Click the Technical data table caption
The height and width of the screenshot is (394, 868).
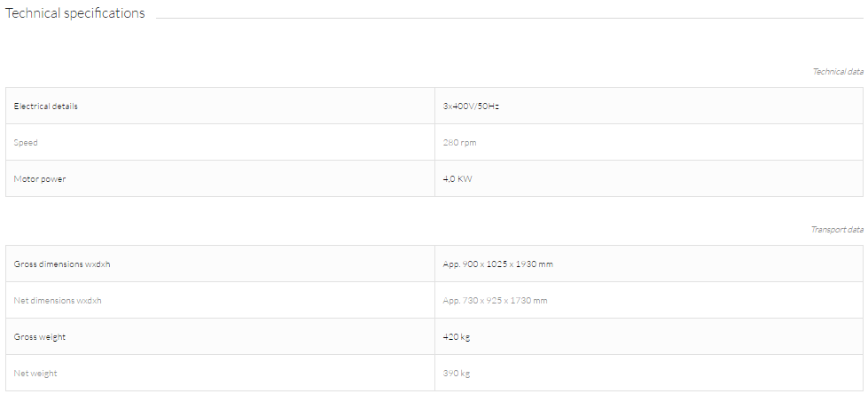click(x=838, y=72)
